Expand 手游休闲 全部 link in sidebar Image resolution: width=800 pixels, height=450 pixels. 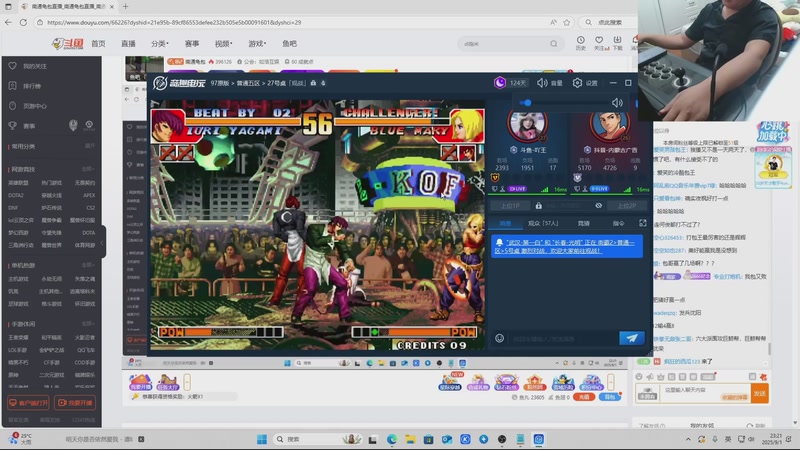87,323
